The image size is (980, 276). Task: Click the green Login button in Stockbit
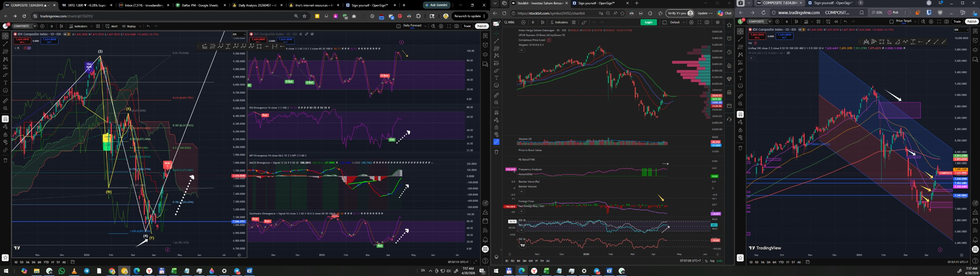coord(648,22)
